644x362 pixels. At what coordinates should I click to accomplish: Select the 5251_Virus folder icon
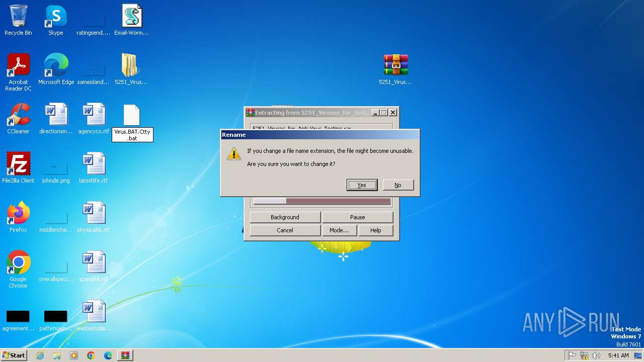[x=131, y=69]
